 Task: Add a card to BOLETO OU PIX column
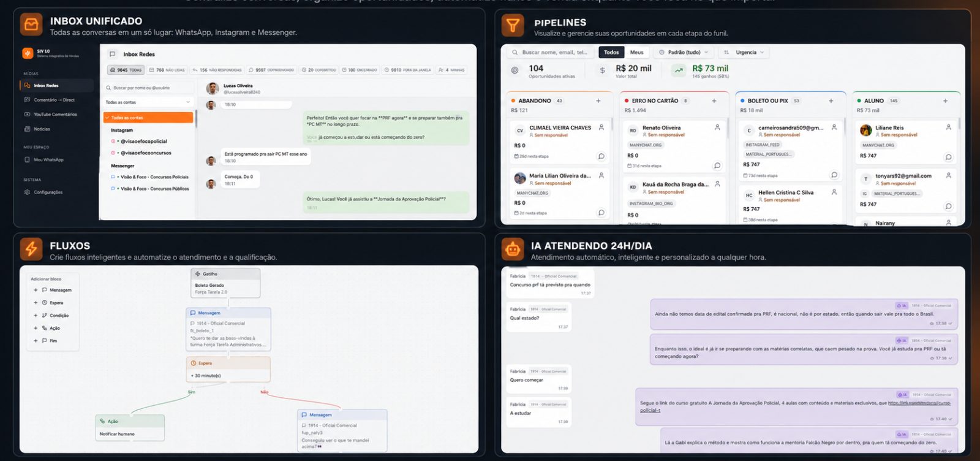[831, 101]
